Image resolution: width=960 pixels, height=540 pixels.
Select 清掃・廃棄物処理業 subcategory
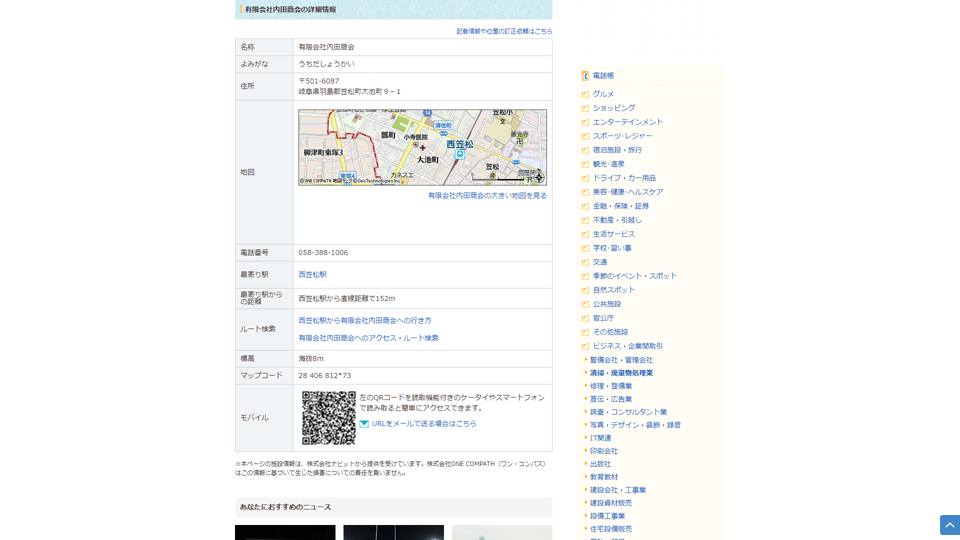(x=620, y=373)
